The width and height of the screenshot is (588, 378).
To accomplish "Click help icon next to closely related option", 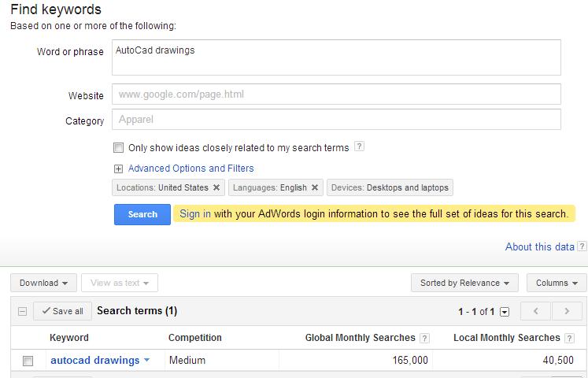I will pyautogui.click(x=359, y=146).
